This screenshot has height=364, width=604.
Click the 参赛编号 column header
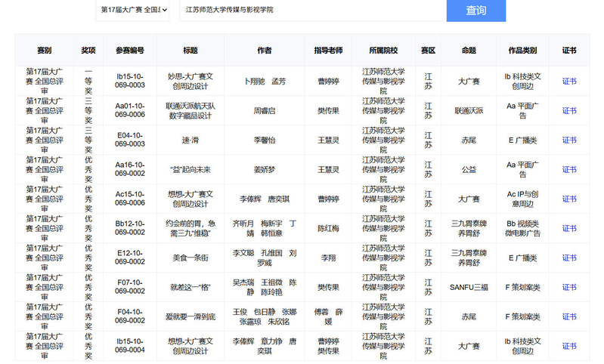click(130, 51)
